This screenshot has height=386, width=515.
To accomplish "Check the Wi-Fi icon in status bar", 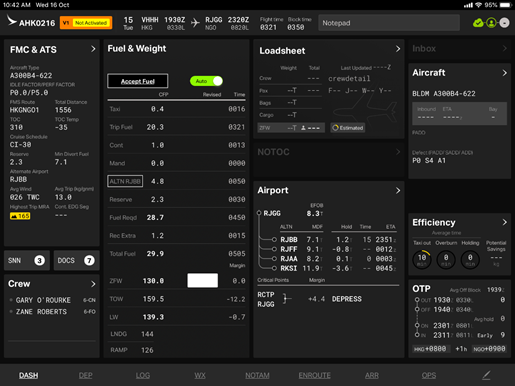I will pos(479,5).
